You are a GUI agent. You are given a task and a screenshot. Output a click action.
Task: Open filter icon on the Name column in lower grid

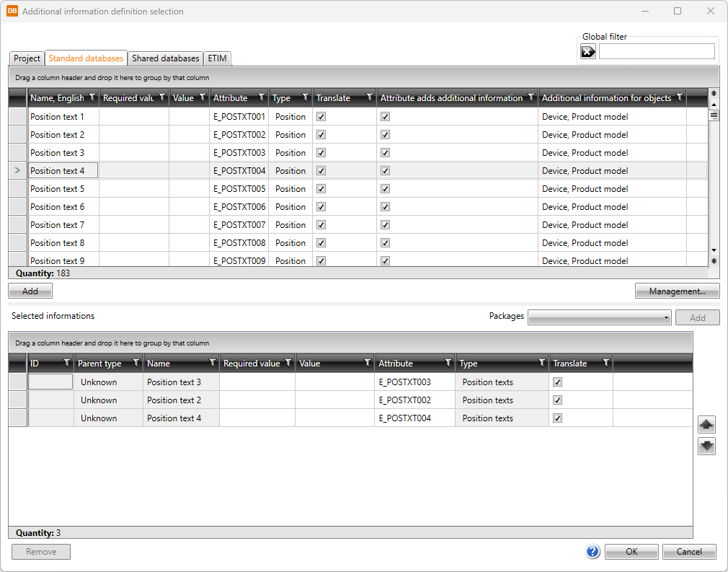point(212,364)
